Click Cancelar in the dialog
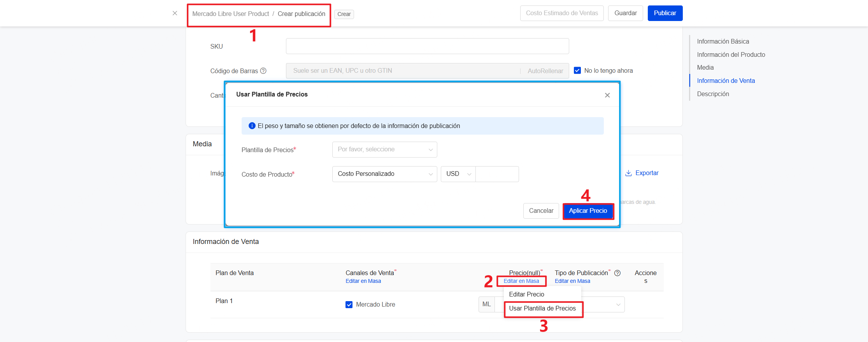The image size is (868, 342). (x=541, y=211)
